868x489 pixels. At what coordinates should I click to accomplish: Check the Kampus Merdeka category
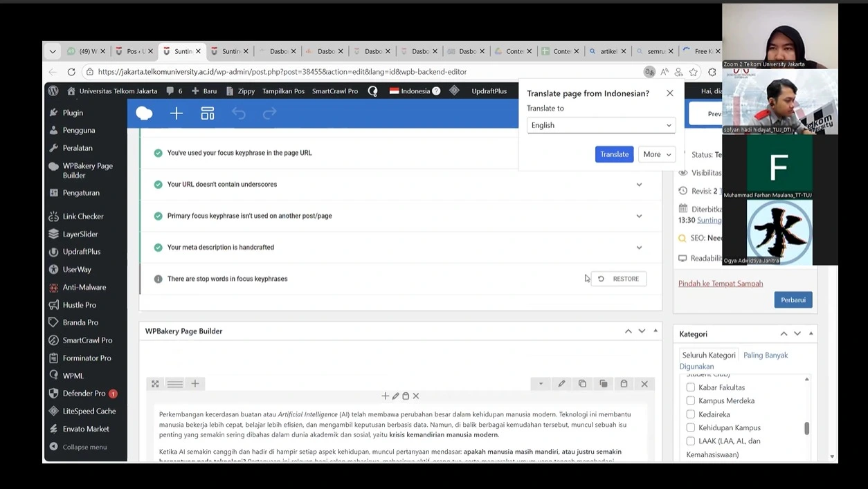coord(690,400)
